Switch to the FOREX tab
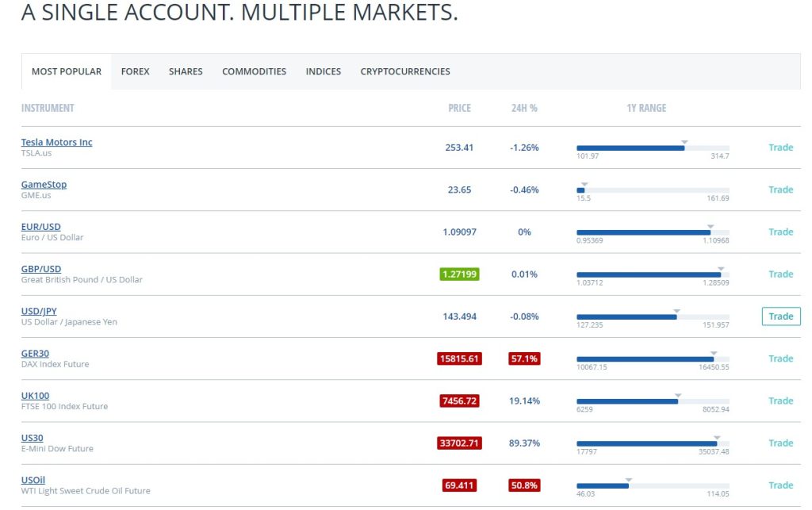Image resolution: width=812 pixels, height=510 pixels. tap(135, 71)
